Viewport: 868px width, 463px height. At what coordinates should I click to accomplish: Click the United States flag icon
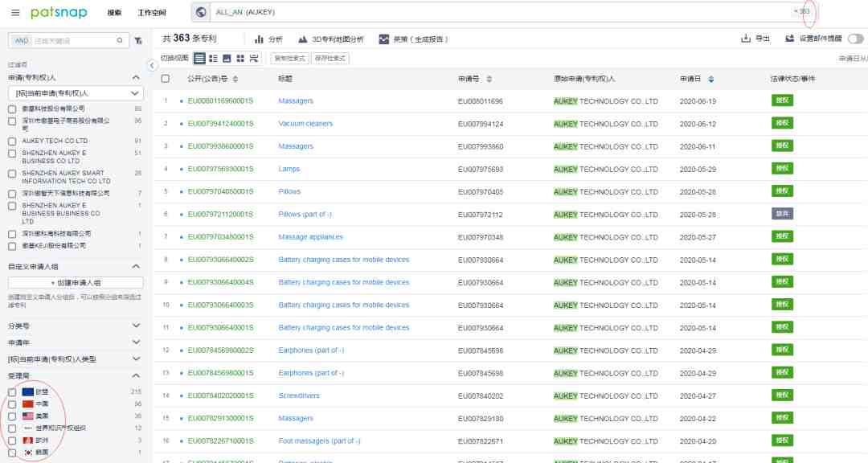pyautogui.click(x=28, y=416)
